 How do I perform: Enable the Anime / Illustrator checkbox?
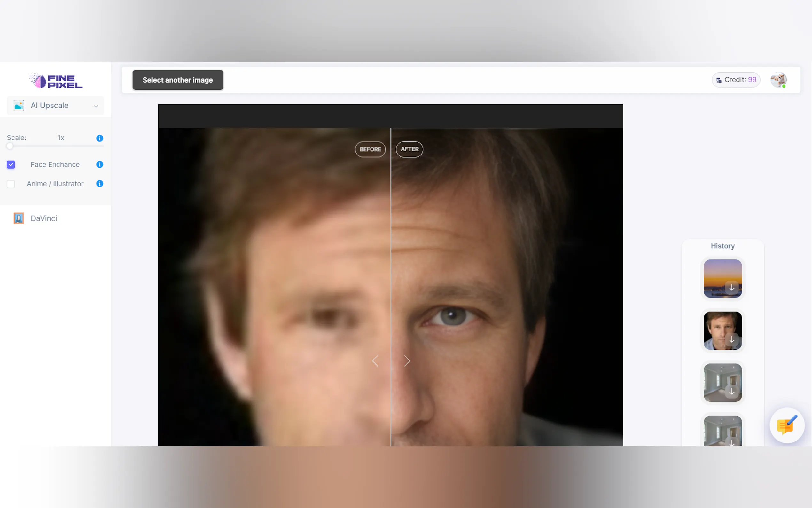pos(11,184)
